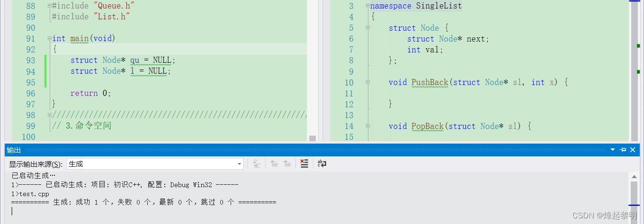The image size is (644, 224).
Task: Click the Debug Win32 configuration output line
Action: (125, 184)
